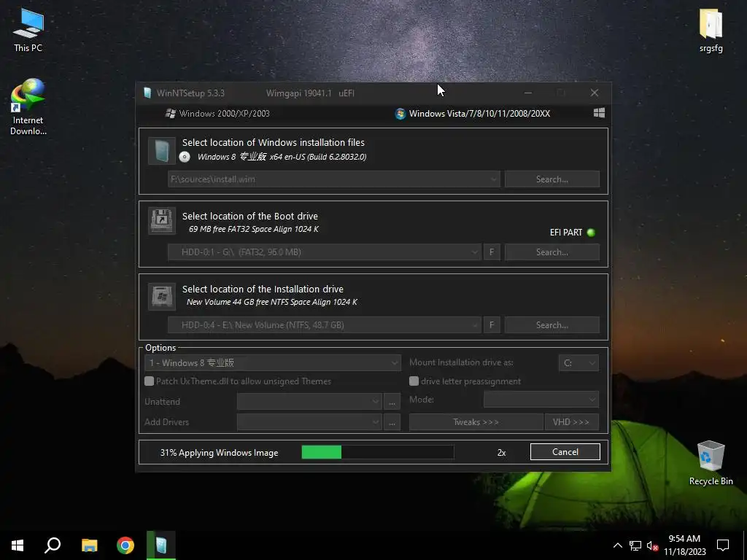The image size is (747, 560).
Task: Open network status tray icon
Action: coord(635,545)
